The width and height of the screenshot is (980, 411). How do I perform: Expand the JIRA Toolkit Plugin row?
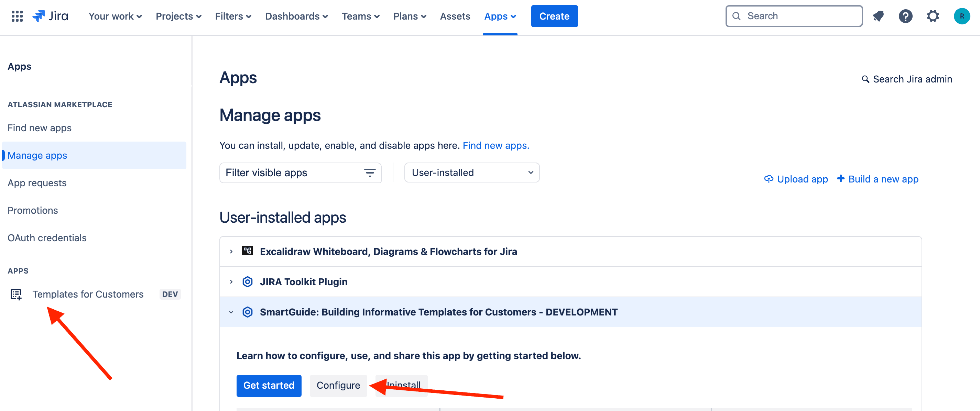[231, 282]
